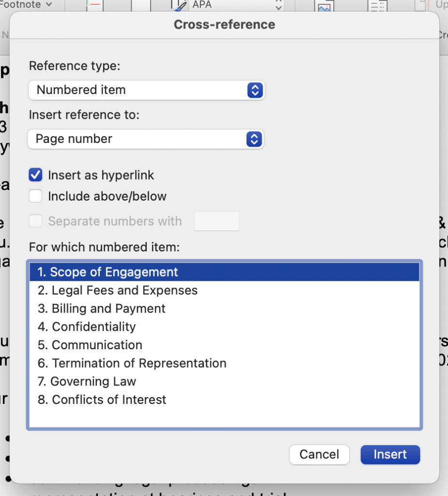This screenshot has width=448, height=496.
Task: Click the red footnote separator icon
Action: (94, 5)
